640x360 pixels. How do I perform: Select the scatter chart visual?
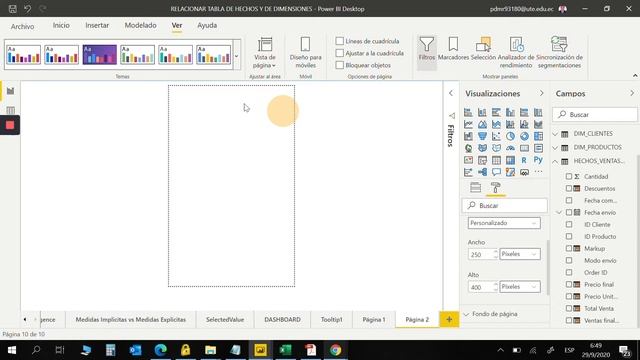[x=496, y=136]
